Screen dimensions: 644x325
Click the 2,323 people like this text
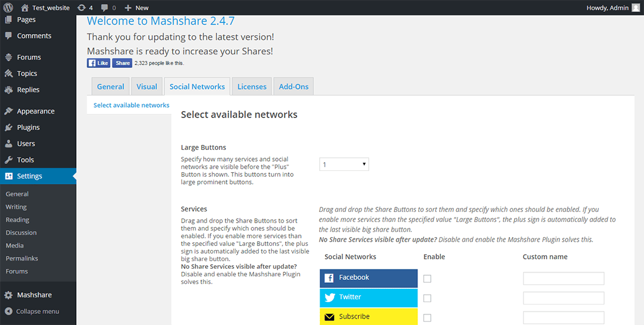point(159,63)
